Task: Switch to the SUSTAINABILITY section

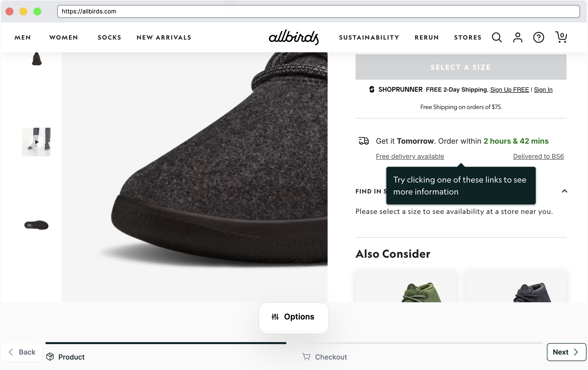Action: [369, 37]
